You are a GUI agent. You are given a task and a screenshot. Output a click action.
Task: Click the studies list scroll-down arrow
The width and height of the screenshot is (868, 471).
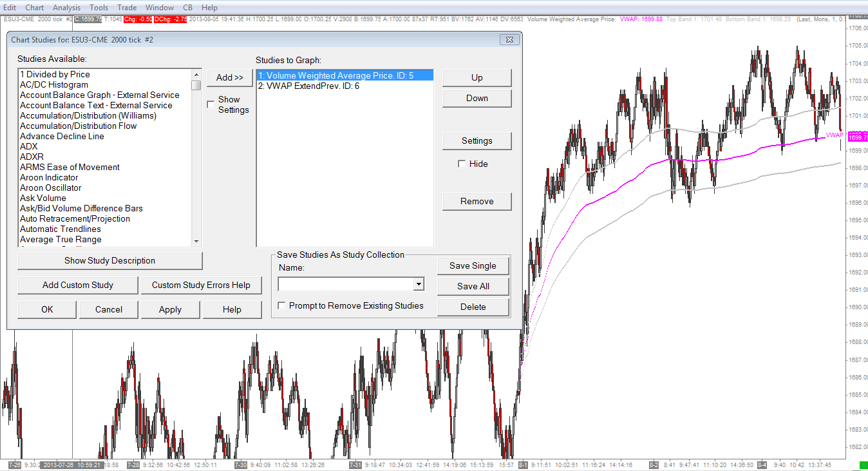[196, 241]
